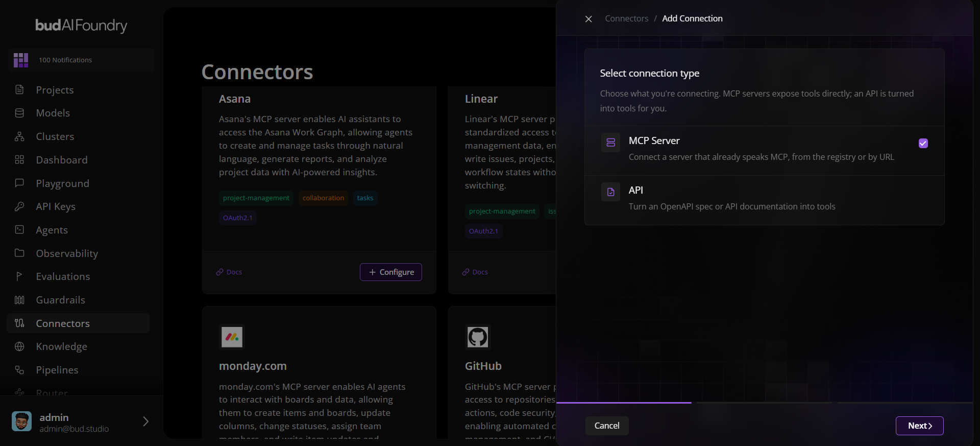
Task: Go to Pipelines page
Action: tap(78, 370)
